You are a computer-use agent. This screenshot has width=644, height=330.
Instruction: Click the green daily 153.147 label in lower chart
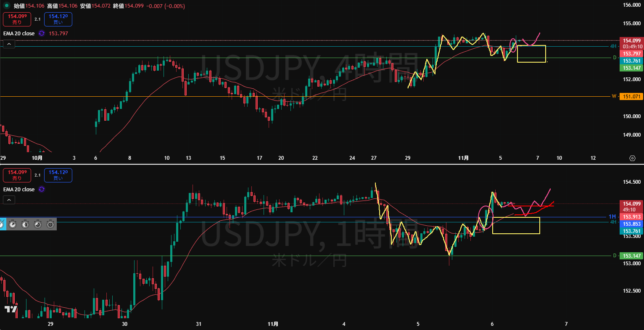click(x=631, y=256)
